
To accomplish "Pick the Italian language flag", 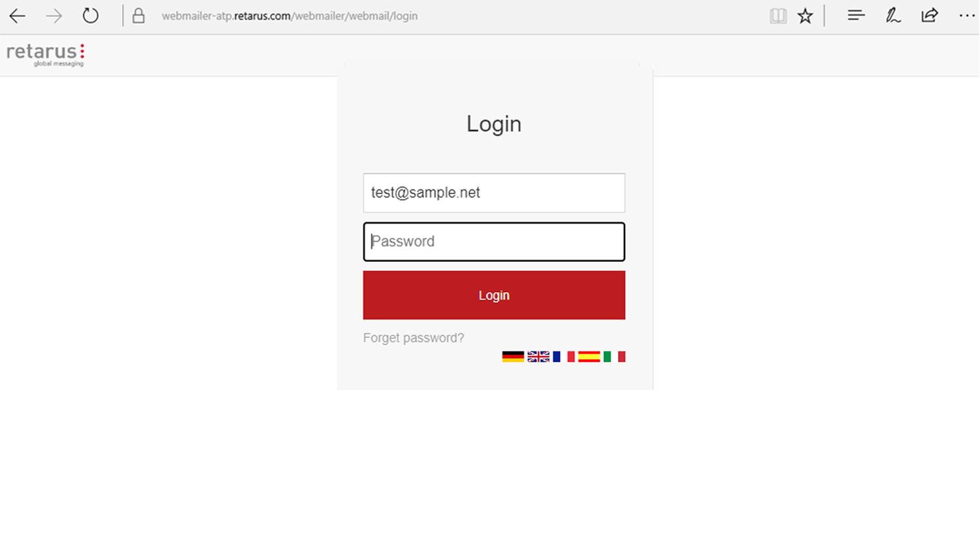I will tap(614, 356).
